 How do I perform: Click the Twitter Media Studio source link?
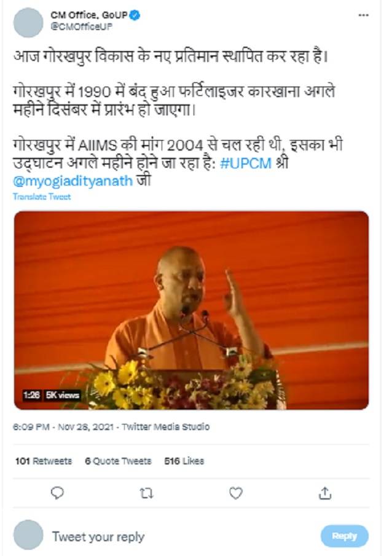click(x=166, y=426)
